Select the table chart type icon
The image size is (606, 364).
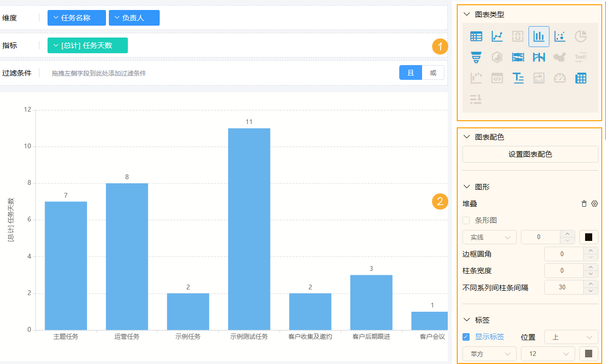[476, 36]
